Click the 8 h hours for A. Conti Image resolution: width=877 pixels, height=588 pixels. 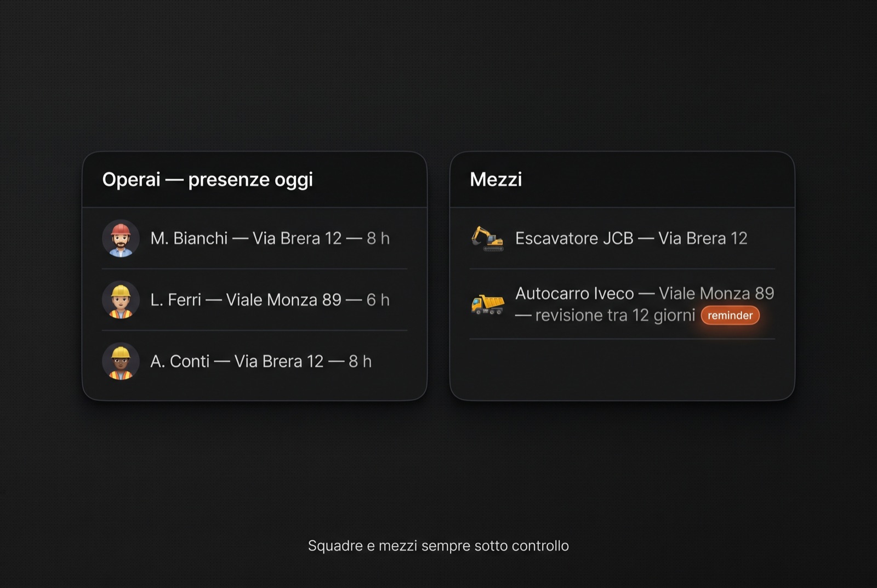coord(360,361)
